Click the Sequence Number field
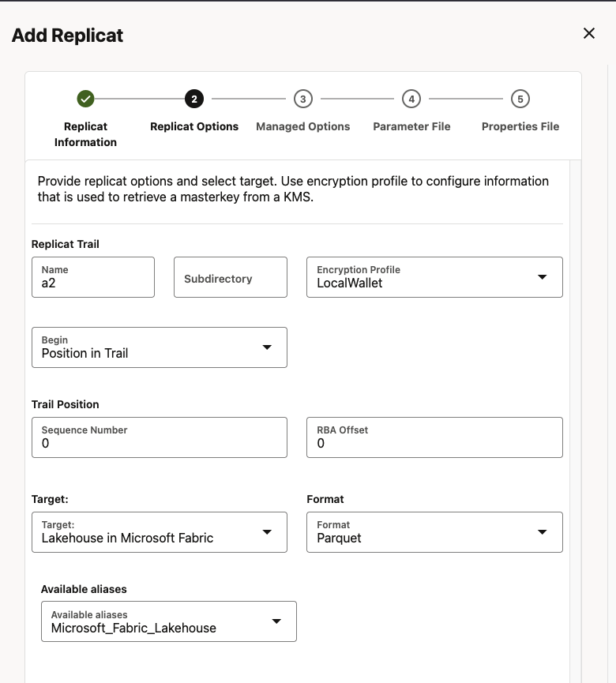Viewport: 616px width, 683px height. pos(160,437)
